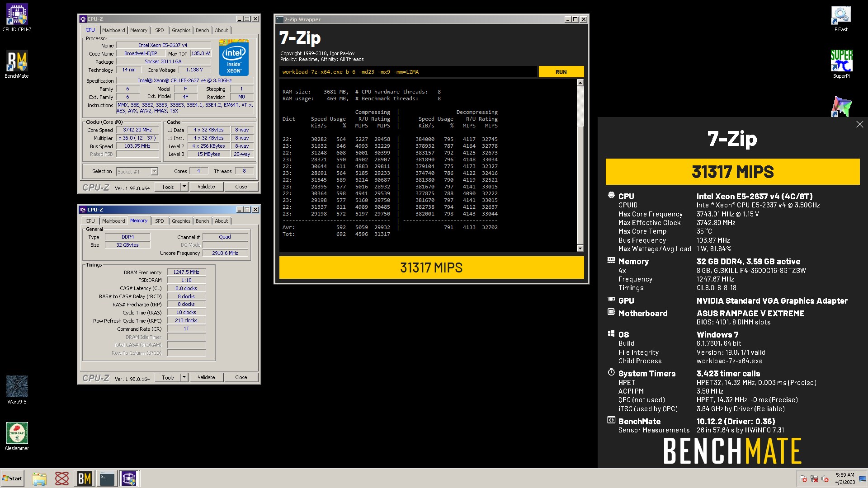Click the Multiplier x 36.0 value
The width and height of the screenshot is (868, 488).
137,138
